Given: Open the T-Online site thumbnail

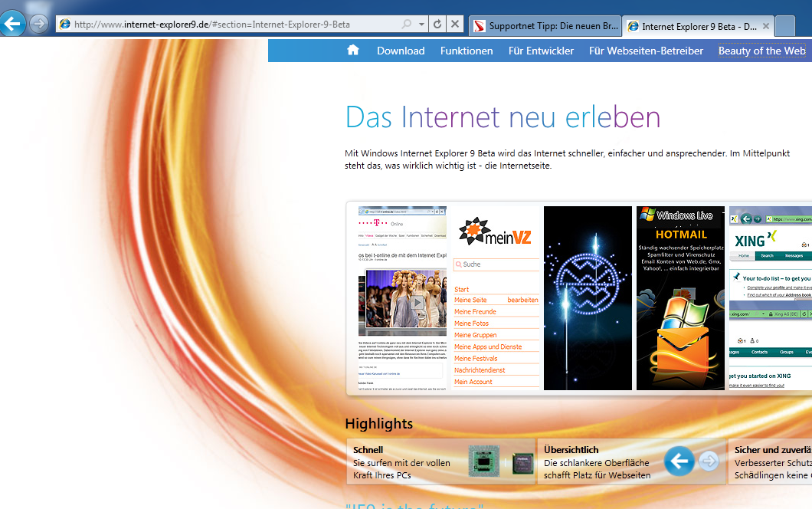Looking at the screenshot, I should pos(402,298).
